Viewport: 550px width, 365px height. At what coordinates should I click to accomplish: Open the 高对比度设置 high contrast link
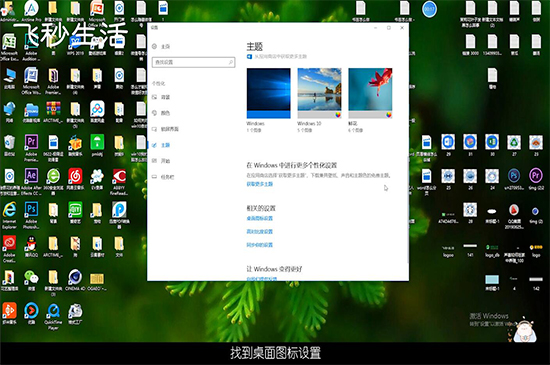[x=260, y=231]
